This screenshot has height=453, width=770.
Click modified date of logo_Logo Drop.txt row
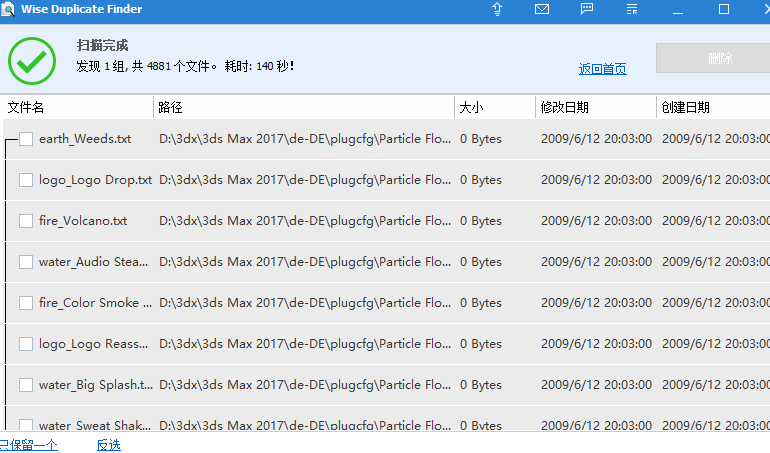[596, 180]
